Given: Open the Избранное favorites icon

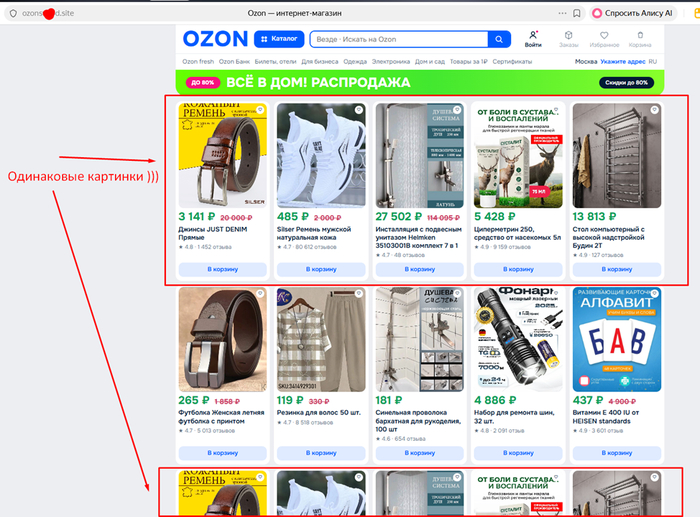Looking at the screenshot, I should [604, 39].
